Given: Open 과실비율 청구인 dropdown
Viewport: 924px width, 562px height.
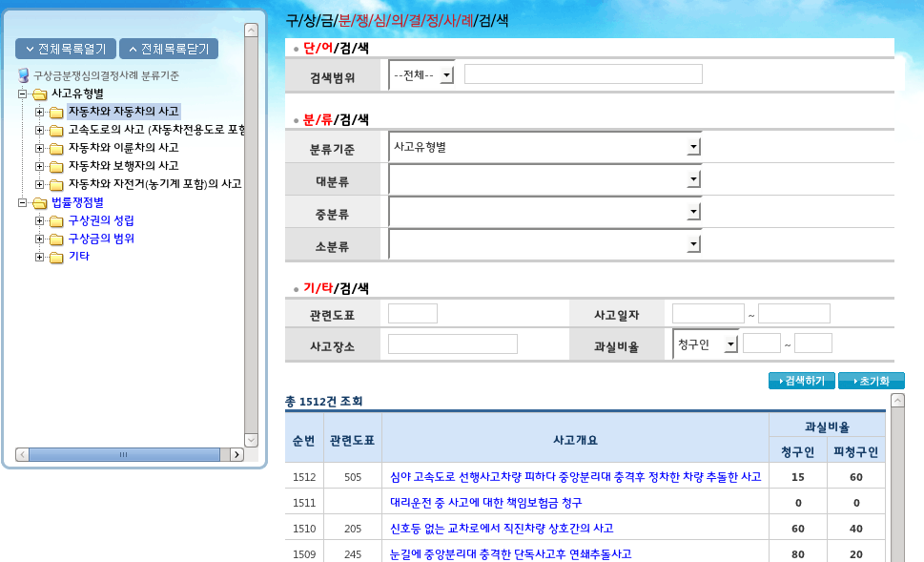Looking at the screenshot, I should click(706, 344).
